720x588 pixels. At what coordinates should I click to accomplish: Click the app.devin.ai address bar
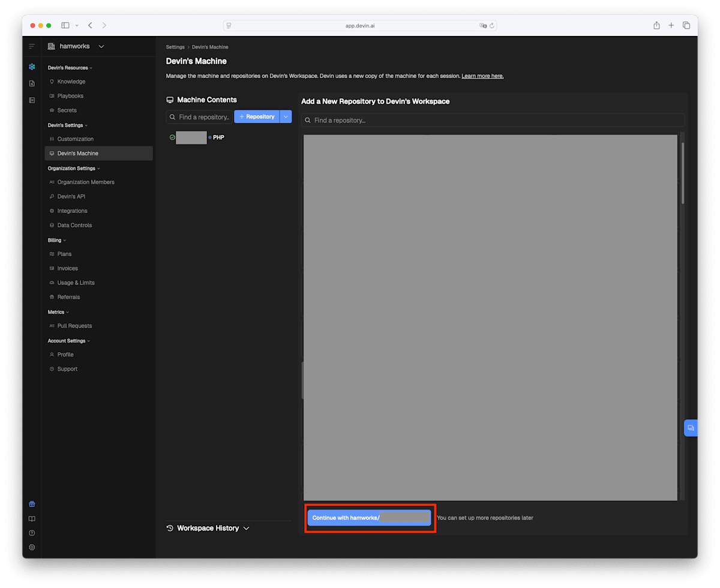360,26
